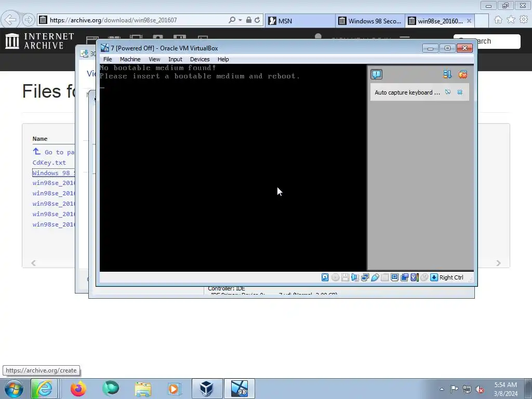Click the network adapter status icon

pyautogui.click(x=365, y=277)
